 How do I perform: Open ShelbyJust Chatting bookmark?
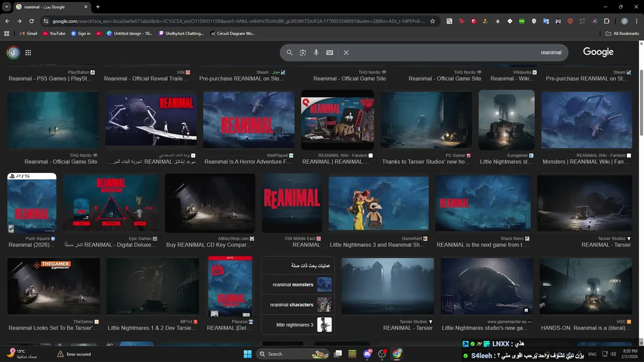(181, 33)
